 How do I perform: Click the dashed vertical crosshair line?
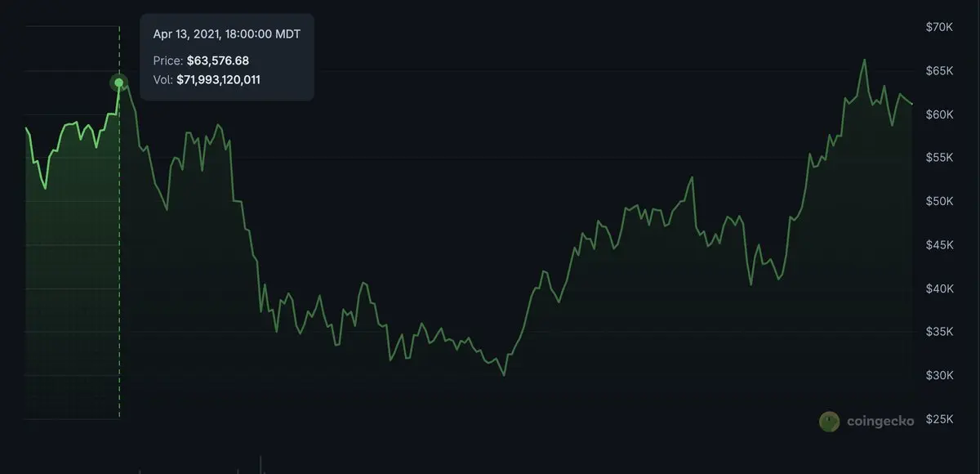click(x=119, y=245)
